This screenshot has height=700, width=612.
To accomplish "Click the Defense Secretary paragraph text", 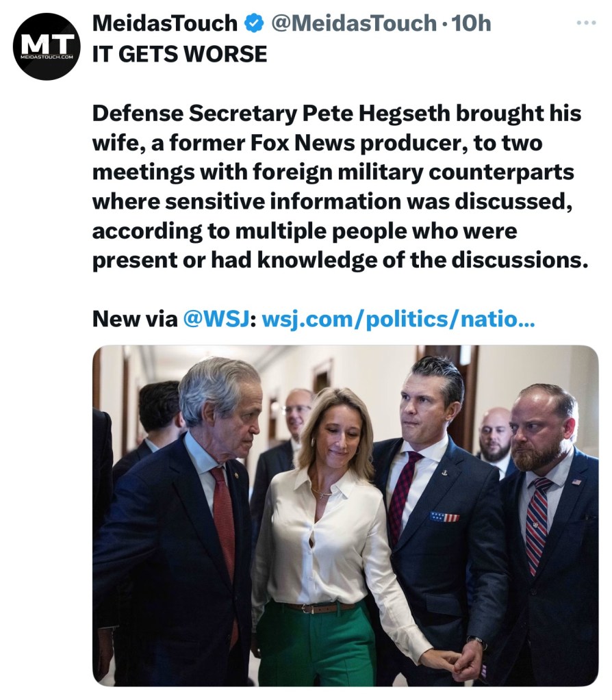I will pos(340,187).
